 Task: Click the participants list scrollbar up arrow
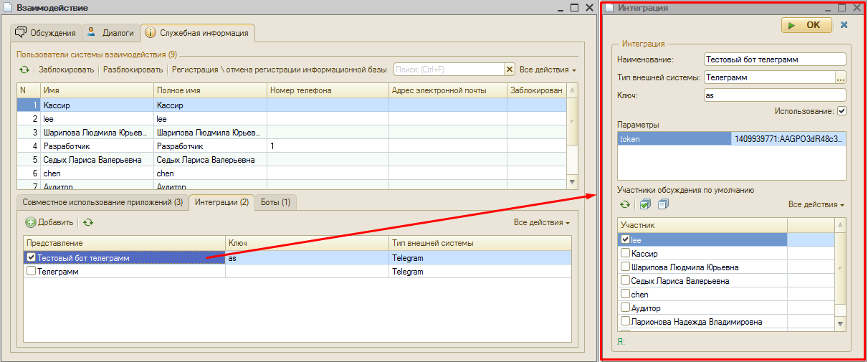click(x=841, y=225)
